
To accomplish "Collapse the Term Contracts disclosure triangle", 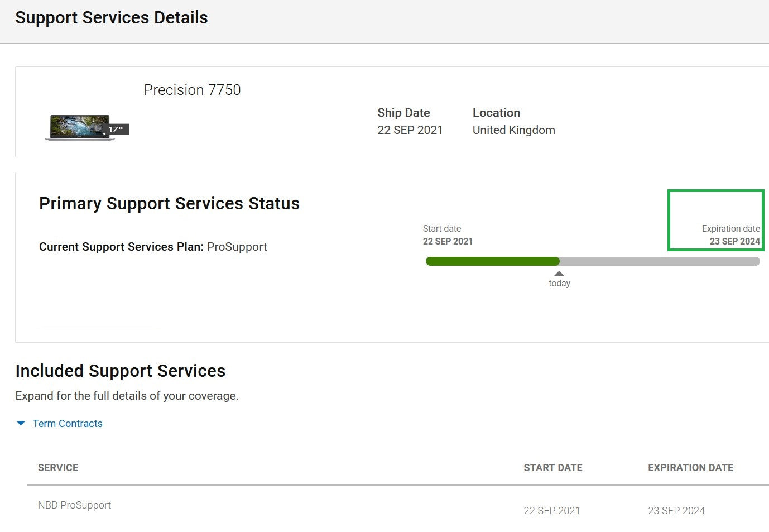I will 21,424.
